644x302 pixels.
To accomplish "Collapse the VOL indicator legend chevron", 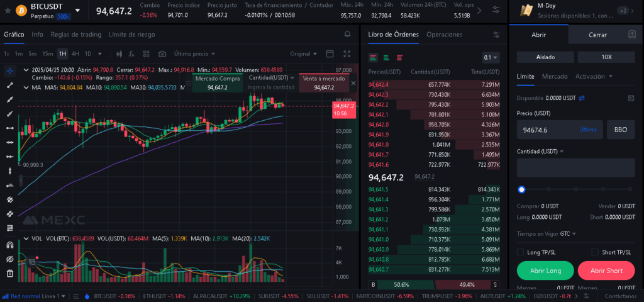I will click(26, 238).
